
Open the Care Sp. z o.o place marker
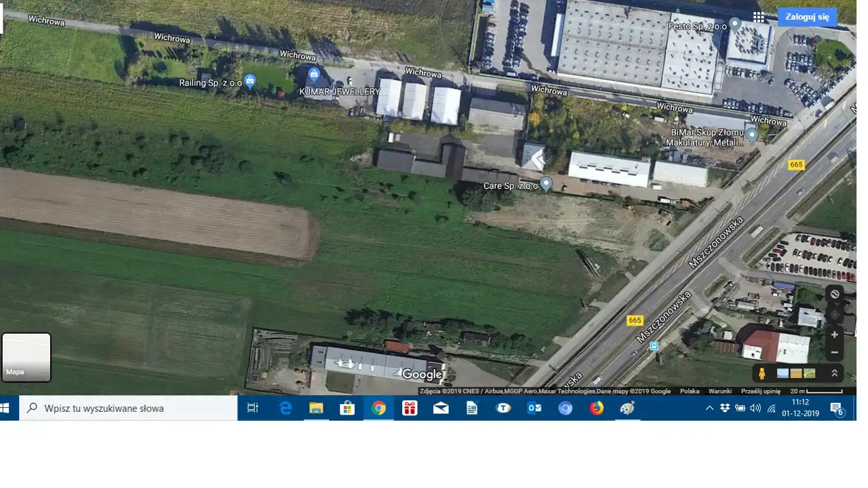coord(546,183)
